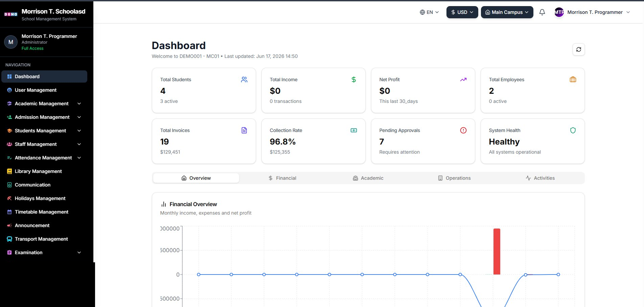The height and width of the screenshot is (307, 644).
Task: Click the Holidays Management icon
Action: pos(9,198)
